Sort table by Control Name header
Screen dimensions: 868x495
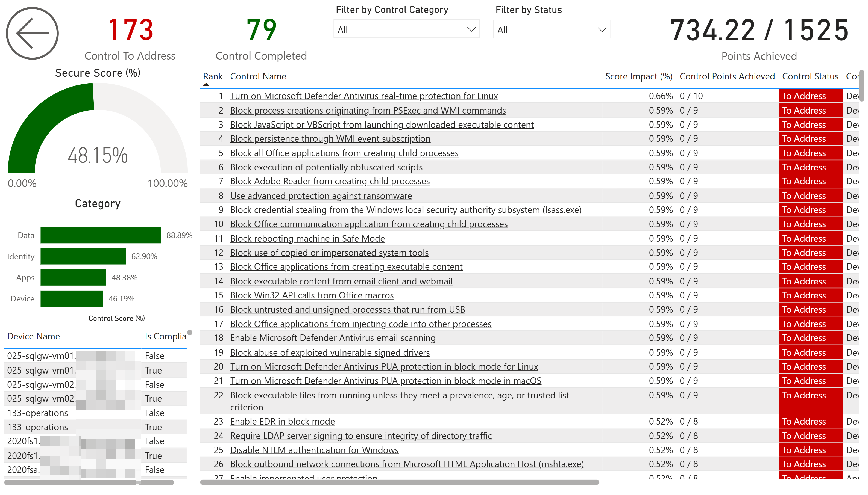click(x=258, y=76)
